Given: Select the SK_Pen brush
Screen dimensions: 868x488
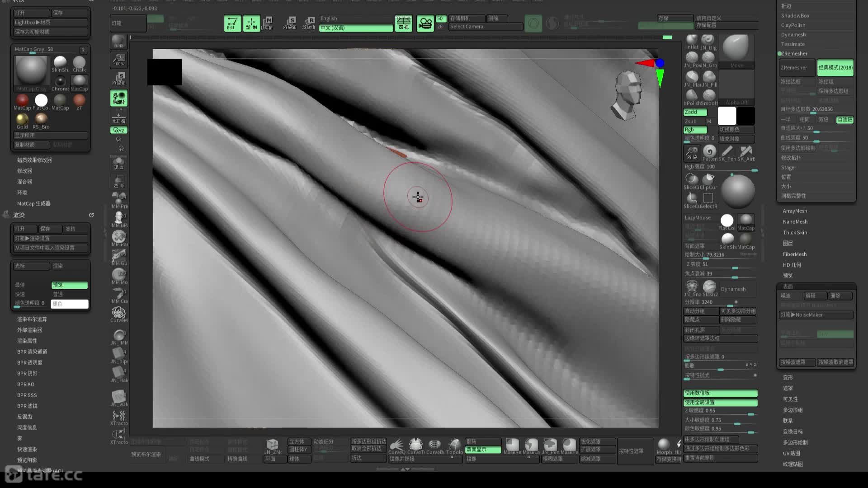Looking at the screenshot, I should tap(727, 154).
